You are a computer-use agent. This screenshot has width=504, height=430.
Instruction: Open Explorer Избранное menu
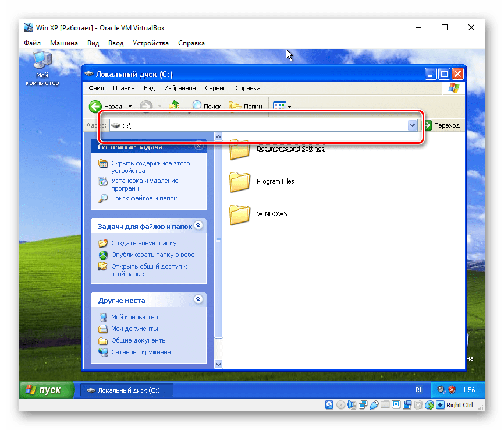click(180, 88)
